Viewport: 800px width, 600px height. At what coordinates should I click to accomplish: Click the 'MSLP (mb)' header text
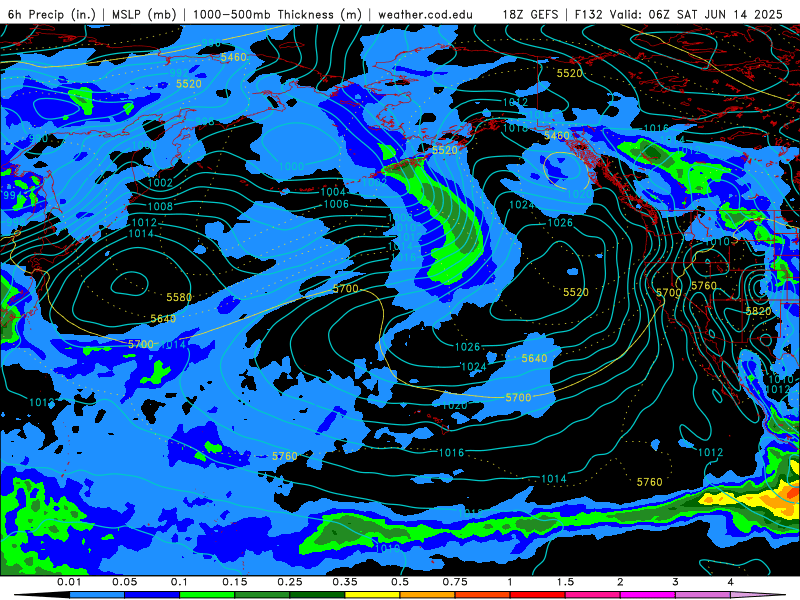pyautogui.click(x=142, y=14)
